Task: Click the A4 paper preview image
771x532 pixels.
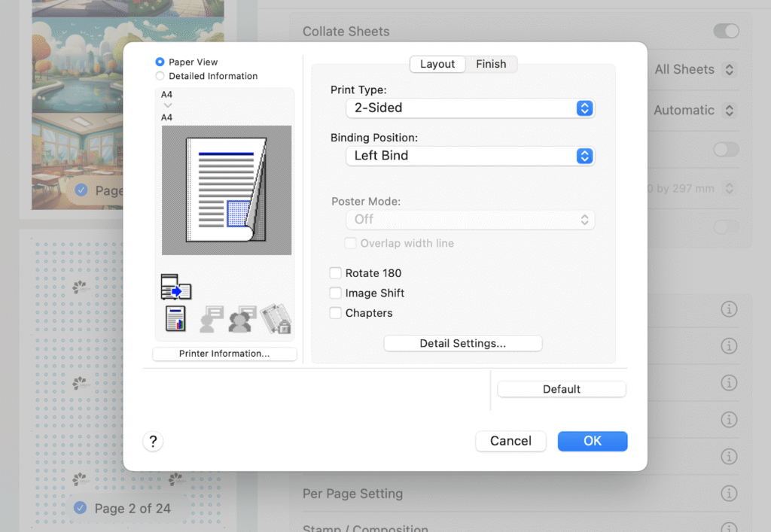Action: pos(227,190)
